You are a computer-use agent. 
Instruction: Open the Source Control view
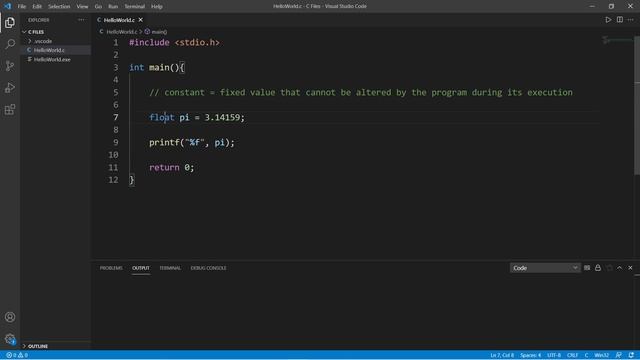pyautogui.click(x=10, y=66)
